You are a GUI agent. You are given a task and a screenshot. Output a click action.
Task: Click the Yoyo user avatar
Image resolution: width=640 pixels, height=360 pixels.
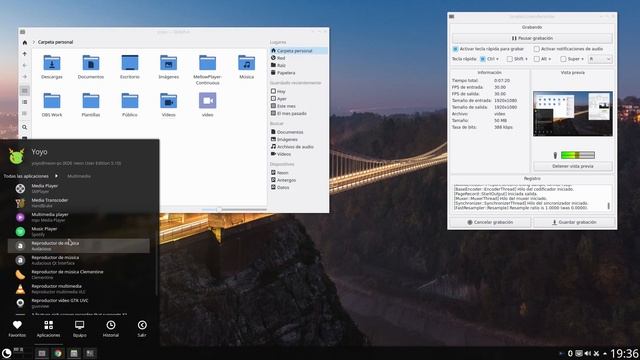[17, 156]
